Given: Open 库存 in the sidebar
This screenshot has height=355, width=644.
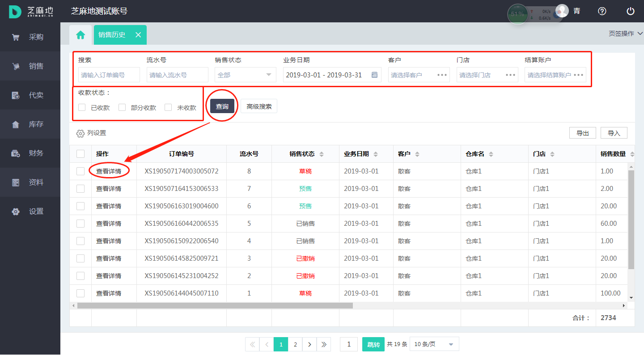Looking at the screenshot, I should click(30, 124).
